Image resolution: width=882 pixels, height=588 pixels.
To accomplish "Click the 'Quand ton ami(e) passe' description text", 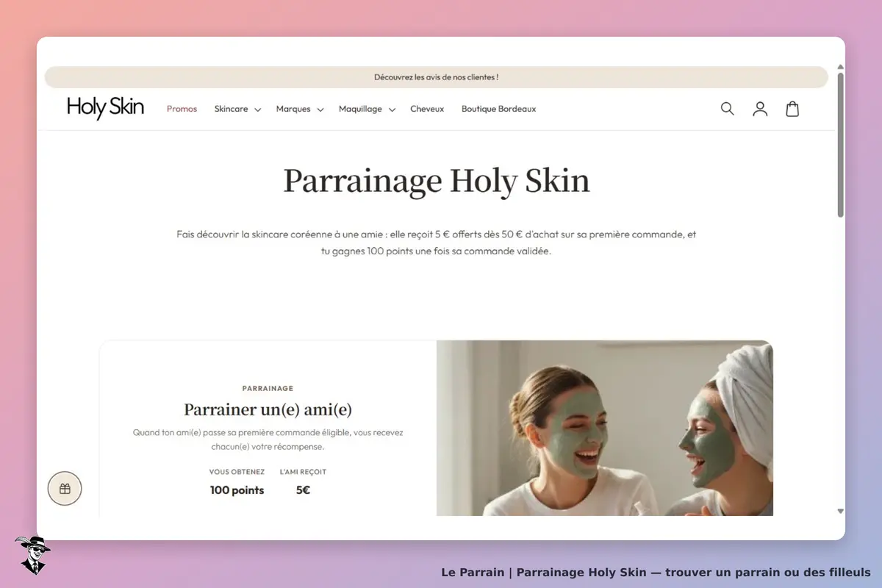I will pyautogui.click(x=268, y=440).
